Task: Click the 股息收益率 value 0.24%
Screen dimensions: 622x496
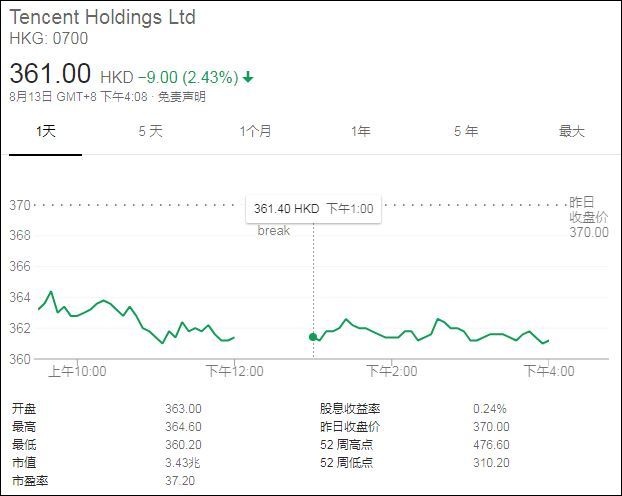Action: pyautogui.click(x=489, y=408)
